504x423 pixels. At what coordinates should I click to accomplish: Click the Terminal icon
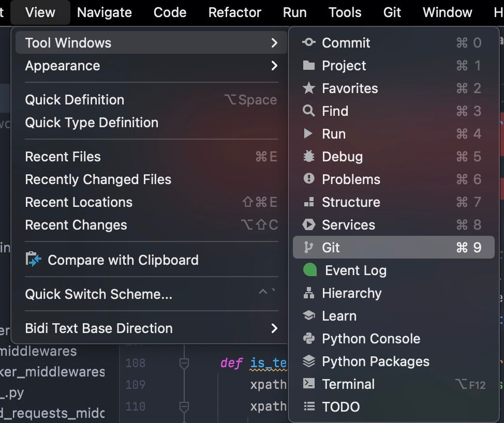(x=309, y=384)
